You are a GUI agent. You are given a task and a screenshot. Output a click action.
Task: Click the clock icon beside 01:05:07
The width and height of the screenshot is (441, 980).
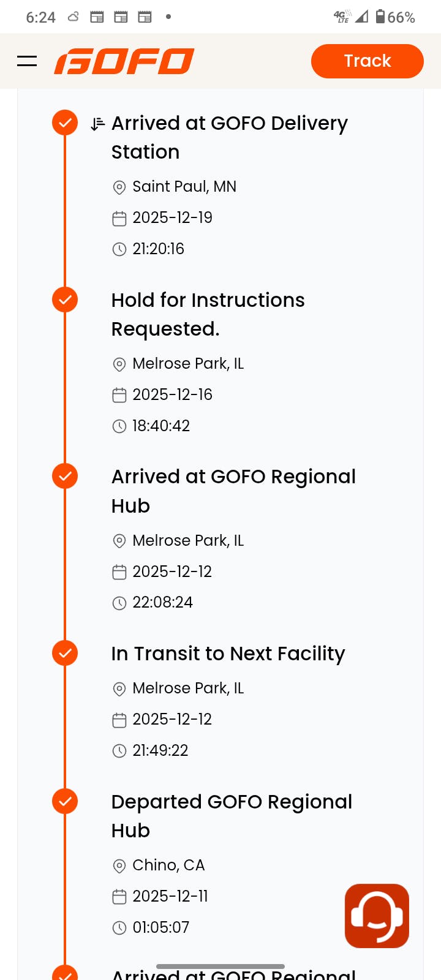[x=119, y=928]
